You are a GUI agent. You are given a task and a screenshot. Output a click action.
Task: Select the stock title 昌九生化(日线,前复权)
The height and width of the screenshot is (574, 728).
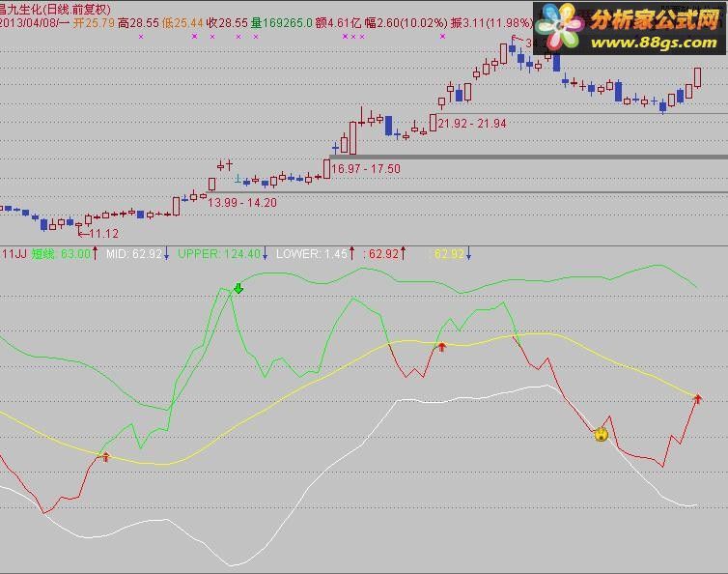[x=55, y=10]
